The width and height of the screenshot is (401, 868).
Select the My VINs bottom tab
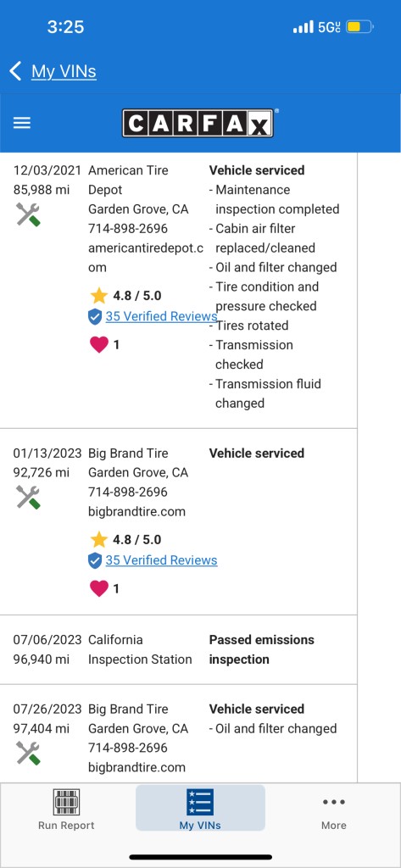200,808
